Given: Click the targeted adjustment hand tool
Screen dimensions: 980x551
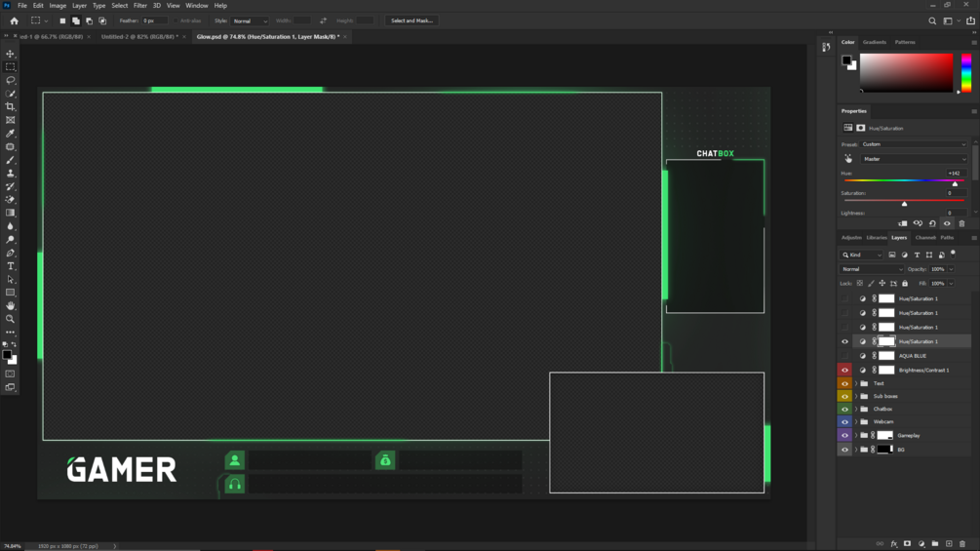Looking at the screenshot, I should coord(848,159).
